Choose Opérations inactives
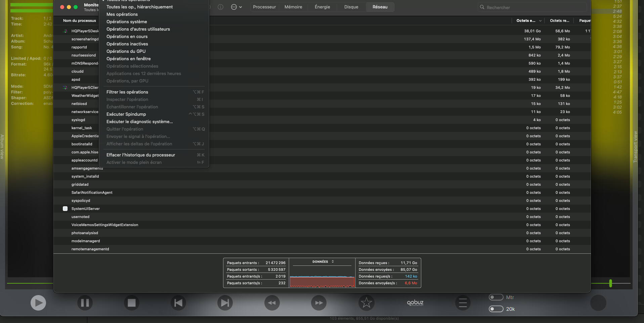This screenshot has width=644, height=323. (x=154, y=44)
